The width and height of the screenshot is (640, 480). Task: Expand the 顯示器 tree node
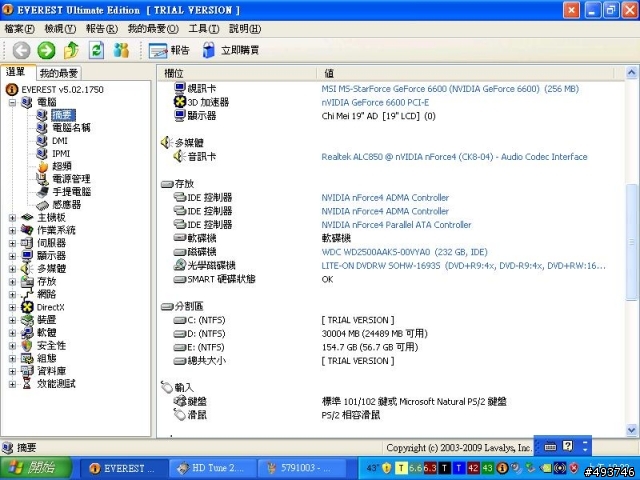coord(12,256)
